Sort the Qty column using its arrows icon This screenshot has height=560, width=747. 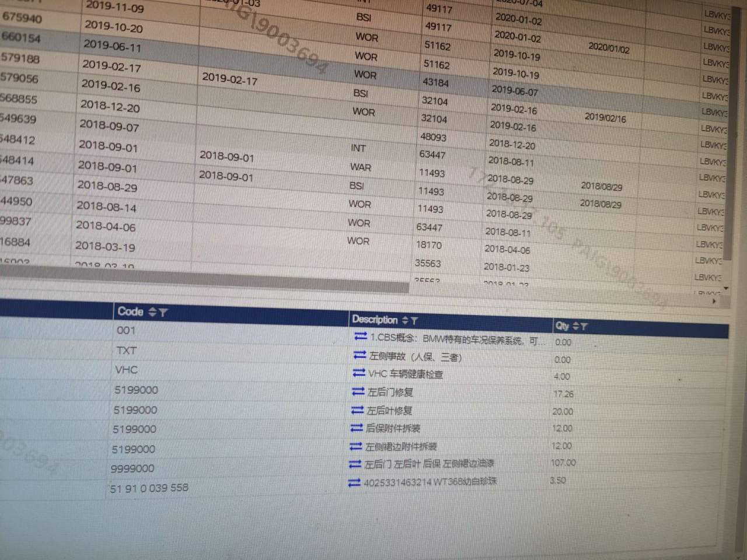click(x=575, y=326)
